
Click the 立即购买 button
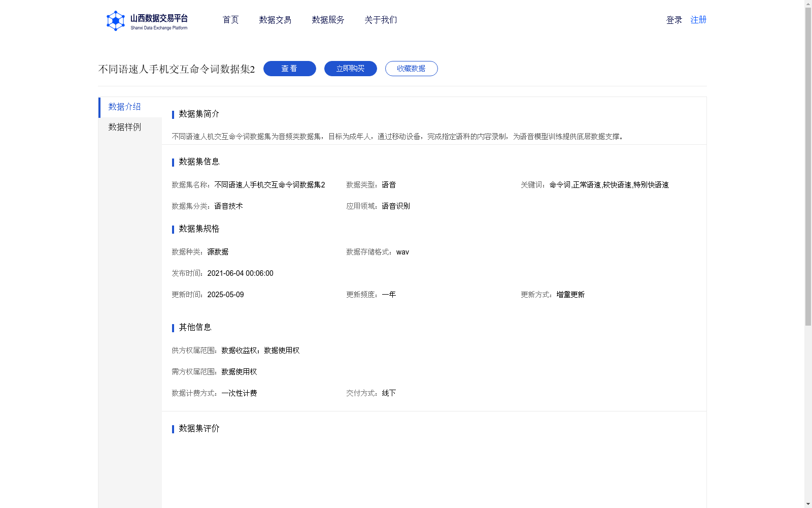point(351,69)
